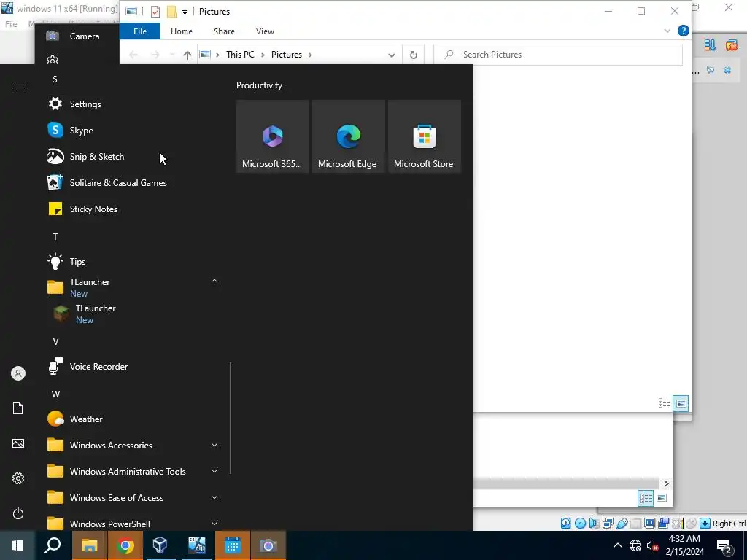Expand the Windows Accessories folder
The image size is (747, 560).
tap(214, 445)
